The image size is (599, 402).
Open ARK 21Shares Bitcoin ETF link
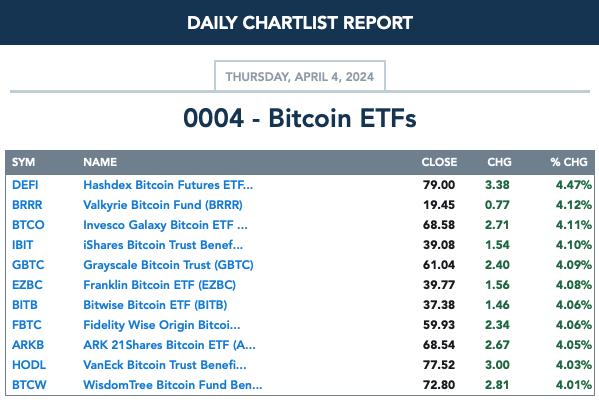pos(169,345)
